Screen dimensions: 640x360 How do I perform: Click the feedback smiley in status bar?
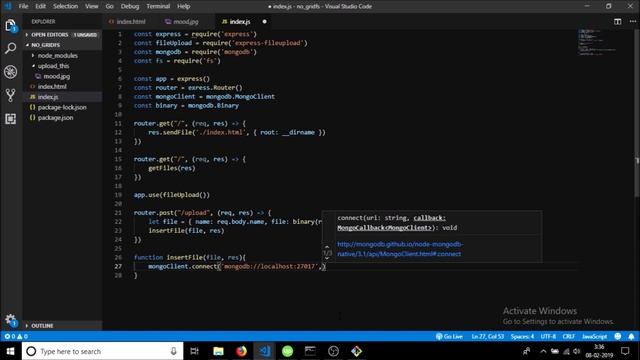tap(618, 336)
